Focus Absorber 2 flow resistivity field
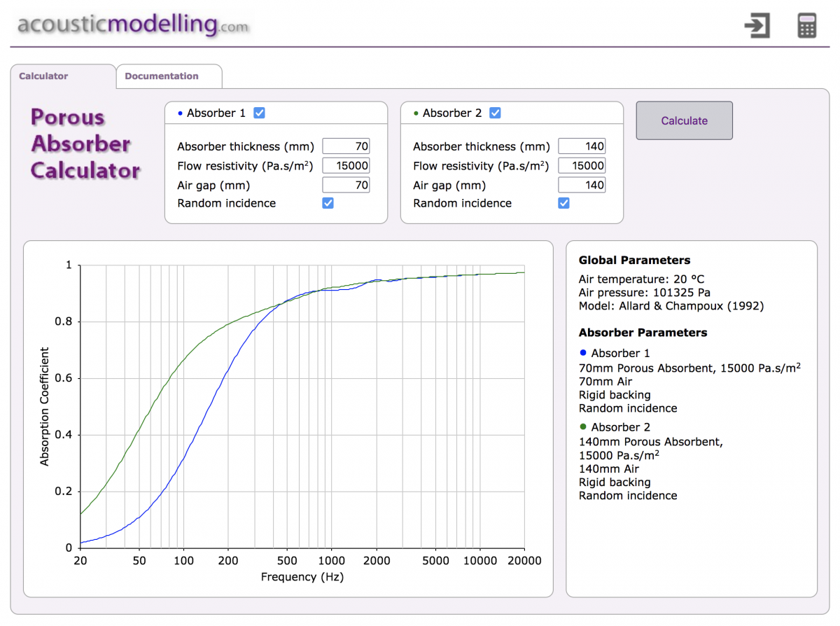 pos(582,166)
